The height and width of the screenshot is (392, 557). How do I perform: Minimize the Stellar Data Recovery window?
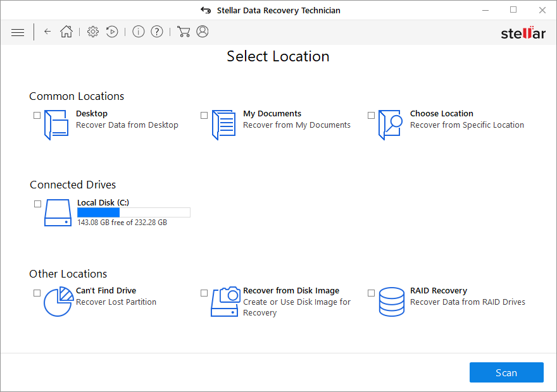tap(485, 10)
